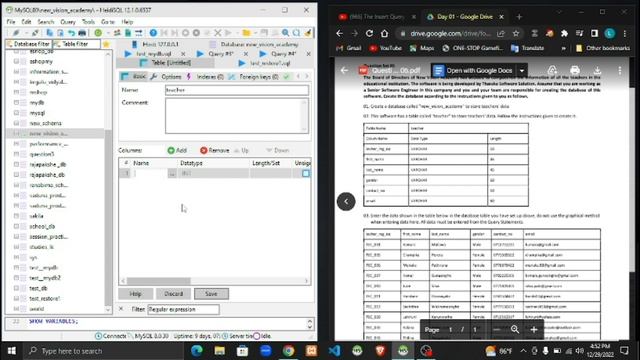Click the Chrome home icon

click(x=384, y=33)
